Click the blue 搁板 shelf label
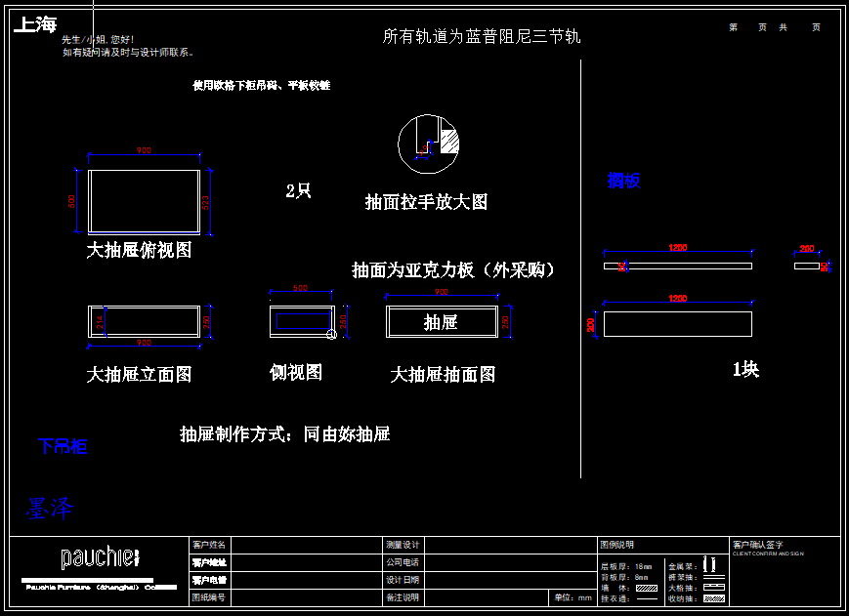 tap(624, 181)
